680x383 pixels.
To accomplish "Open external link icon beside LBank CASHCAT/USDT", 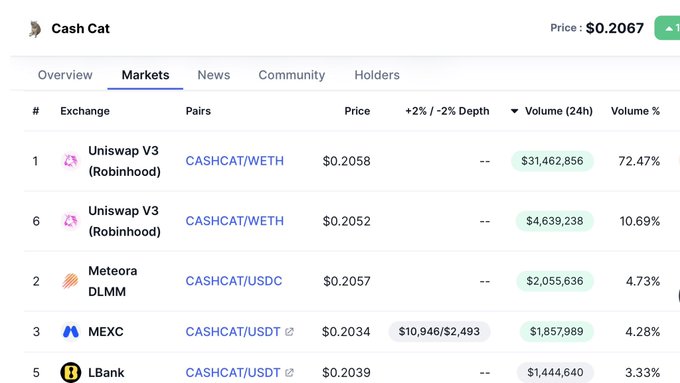I will pyautogui.click(x=289, y=373).
